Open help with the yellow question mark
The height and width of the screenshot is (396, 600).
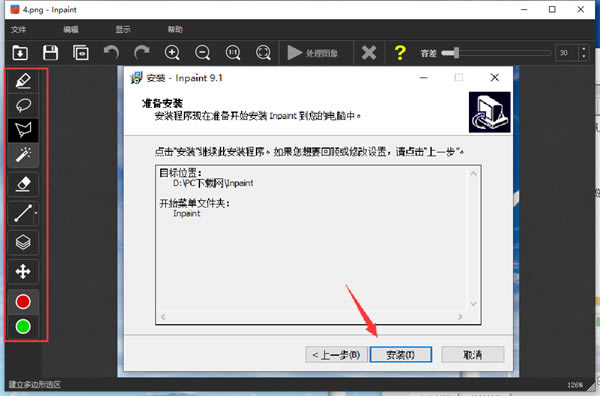point(400,53)
